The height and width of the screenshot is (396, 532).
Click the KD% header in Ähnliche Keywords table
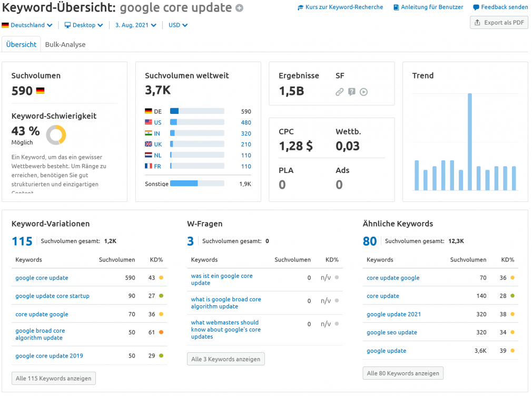pos(508,260)
